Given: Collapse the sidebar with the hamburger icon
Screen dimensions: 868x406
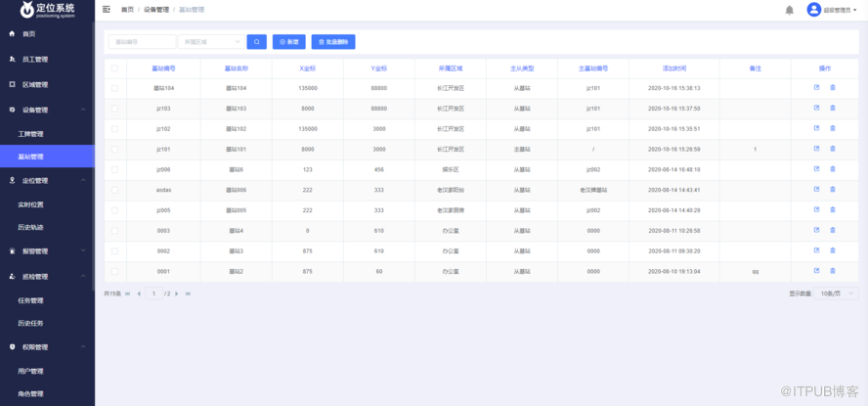Looking at the screenshot, I should (x=107, y=9).
